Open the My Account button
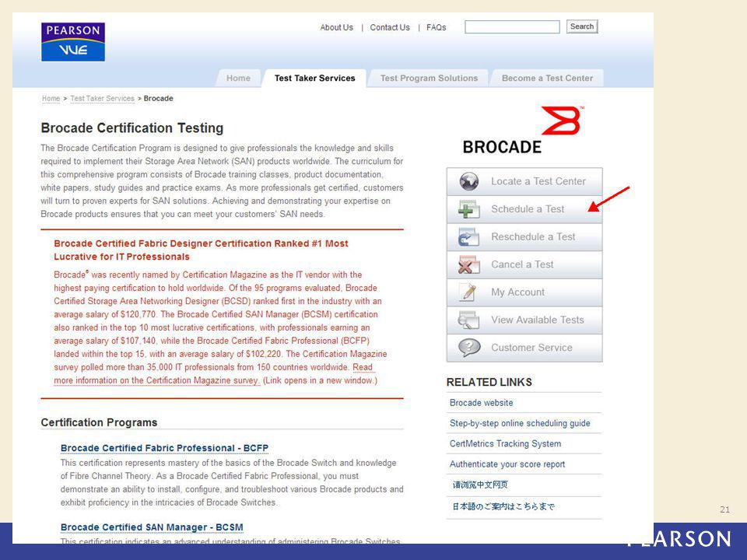Image resolution: width=747 pixels, height=560 pixels. (524, 292)
